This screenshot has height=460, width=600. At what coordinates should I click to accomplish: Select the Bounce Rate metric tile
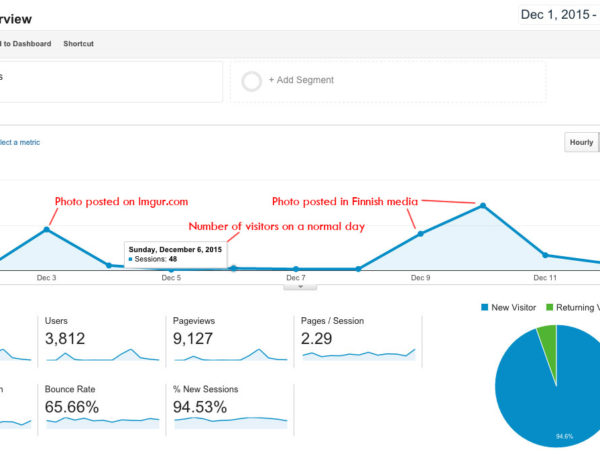(x=102, y=409)
